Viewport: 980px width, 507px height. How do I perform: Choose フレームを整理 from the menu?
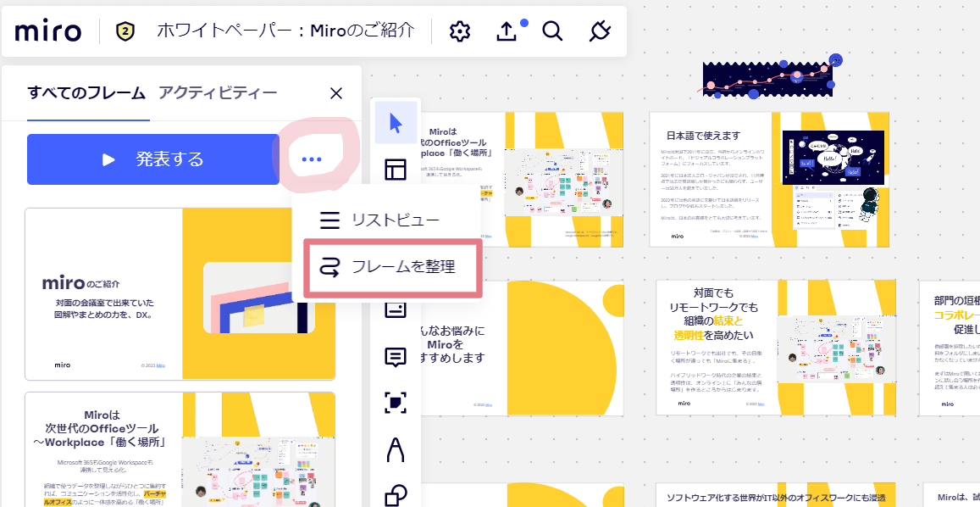393,268
